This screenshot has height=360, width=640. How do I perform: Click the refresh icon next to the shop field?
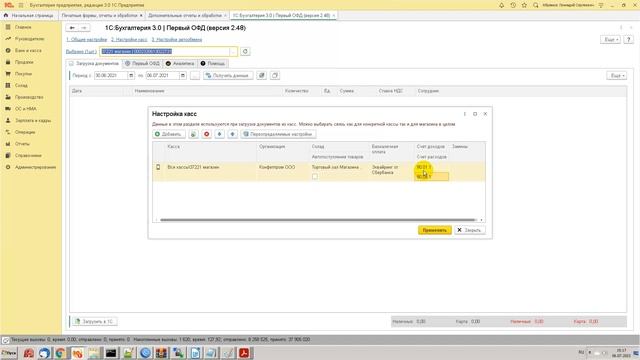245,51
